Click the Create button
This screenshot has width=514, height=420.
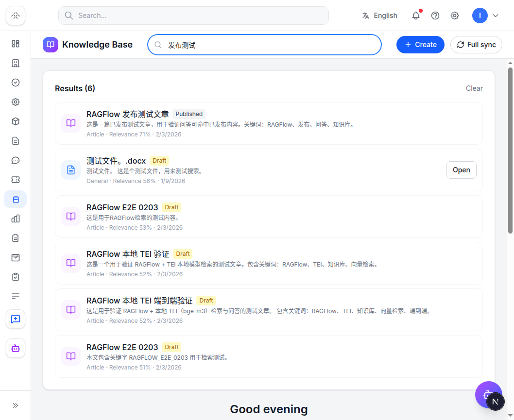tap(420, 45)
